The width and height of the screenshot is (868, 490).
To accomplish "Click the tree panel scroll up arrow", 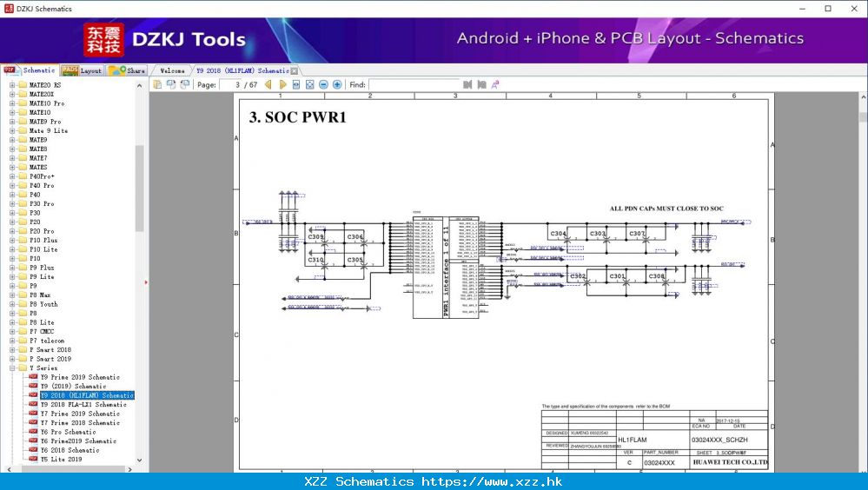I will (140, 85).
